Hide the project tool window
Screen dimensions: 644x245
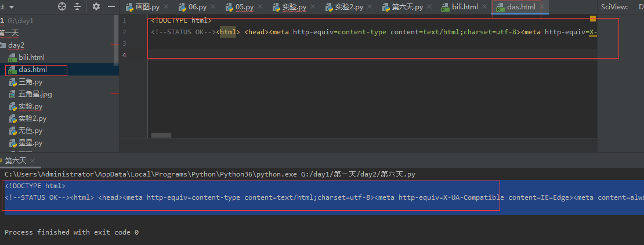[x=110, y=6]
